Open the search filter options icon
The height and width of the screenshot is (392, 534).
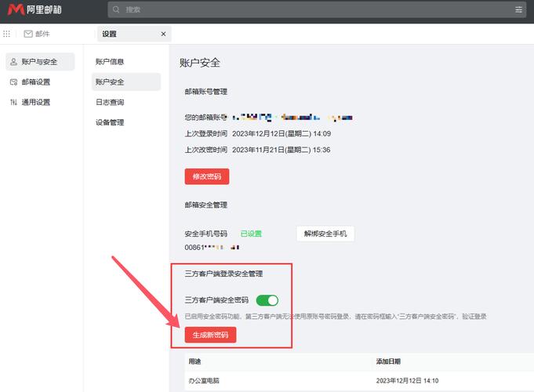tap(518, 9)
